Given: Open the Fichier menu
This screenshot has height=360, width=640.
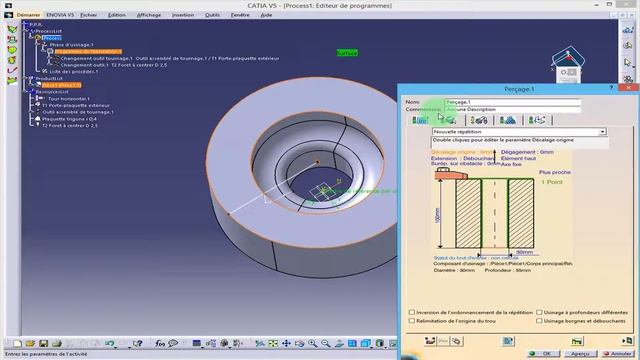Looking at the screenshot, I should tap(89, 15).
